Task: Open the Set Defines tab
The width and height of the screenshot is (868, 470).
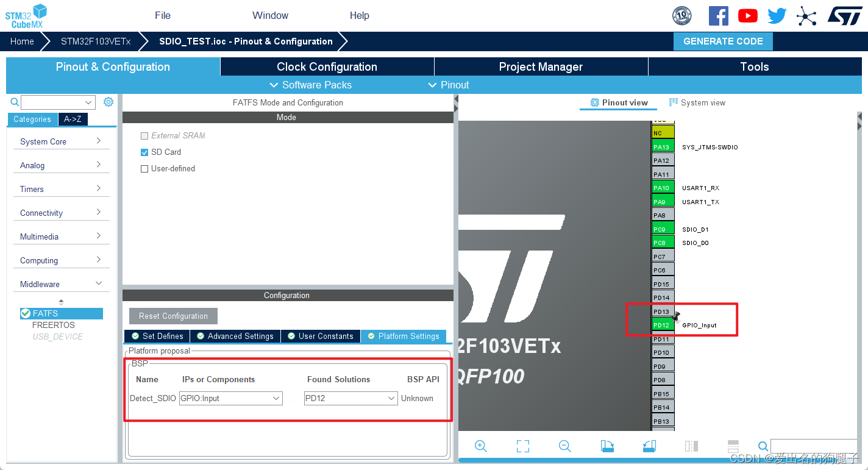Action: coord(157,336)
